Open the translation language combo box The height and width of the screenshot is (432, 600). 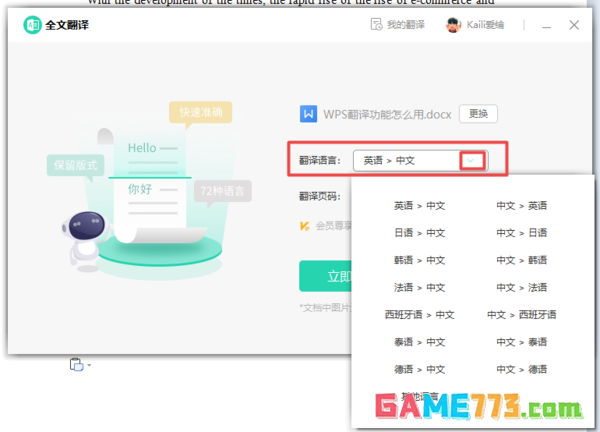[420, 160]
